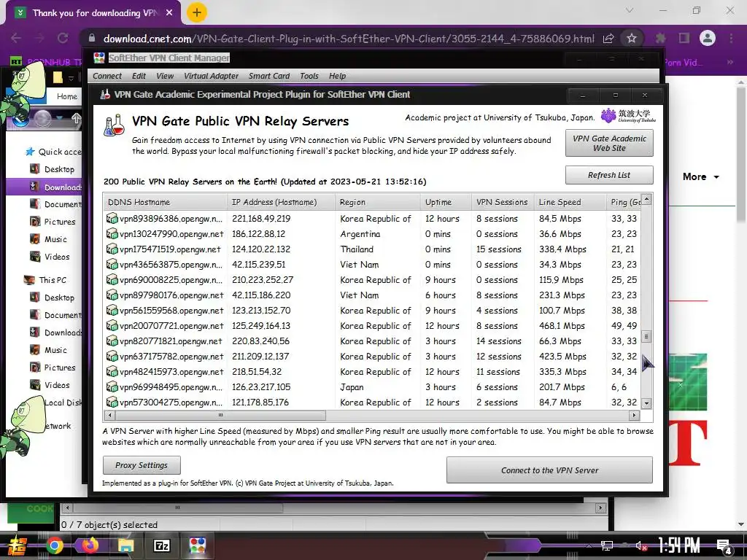Click the VPN Gate flask icon
The image size is (747, 560).
(115, 125)
